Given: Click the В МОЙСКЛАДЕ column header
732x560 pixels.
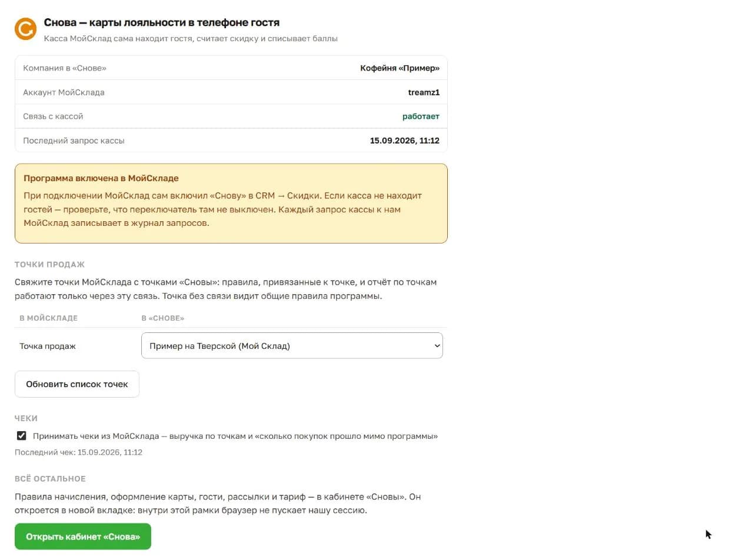Looking at the screenshot, I should pos(48,318).
